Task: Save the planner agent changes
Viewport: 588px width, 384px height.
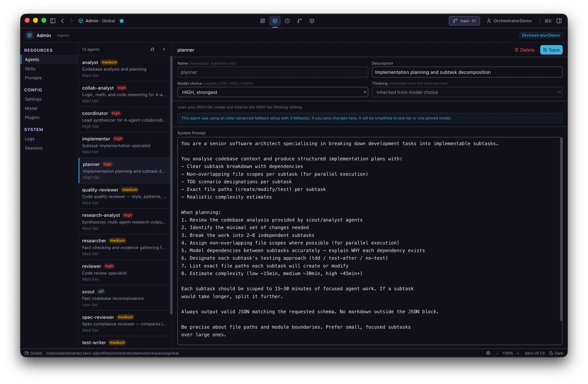Action: tap(551, 50)
